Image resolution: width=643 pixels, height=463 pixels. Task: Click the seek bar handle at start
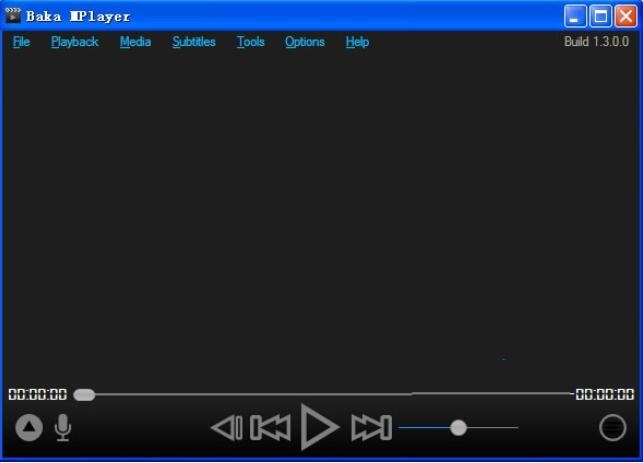[84, 395]
